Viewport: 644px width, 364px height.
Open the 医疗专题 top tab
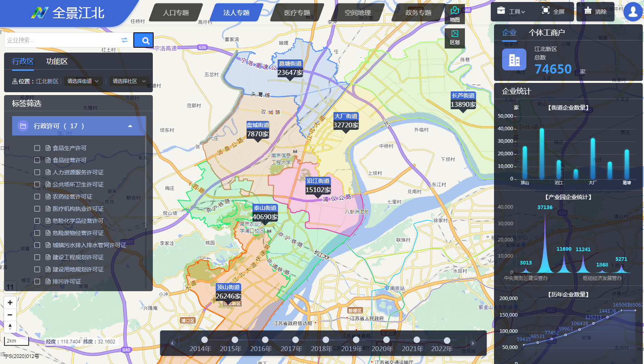pos(297,13)
